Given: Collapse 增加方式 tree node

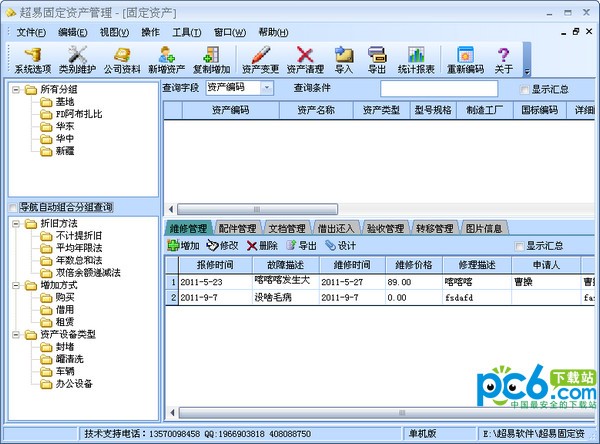Looking at the screenshot, I should click(x=16, y=285).
